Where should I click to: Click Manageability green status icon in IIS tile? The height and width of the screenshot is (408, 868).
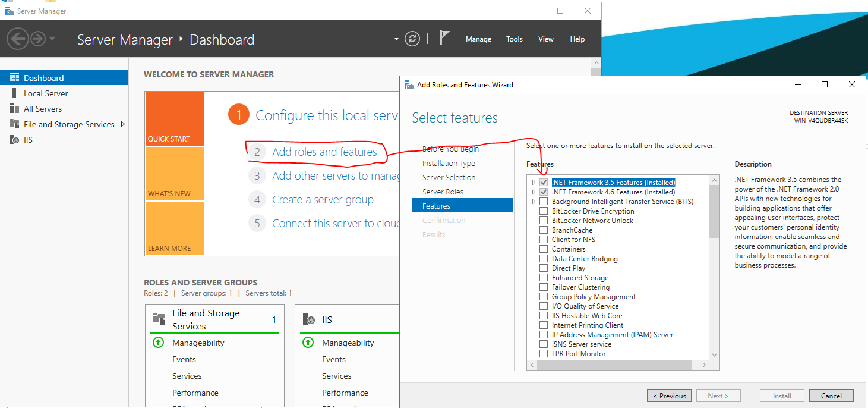308,343
